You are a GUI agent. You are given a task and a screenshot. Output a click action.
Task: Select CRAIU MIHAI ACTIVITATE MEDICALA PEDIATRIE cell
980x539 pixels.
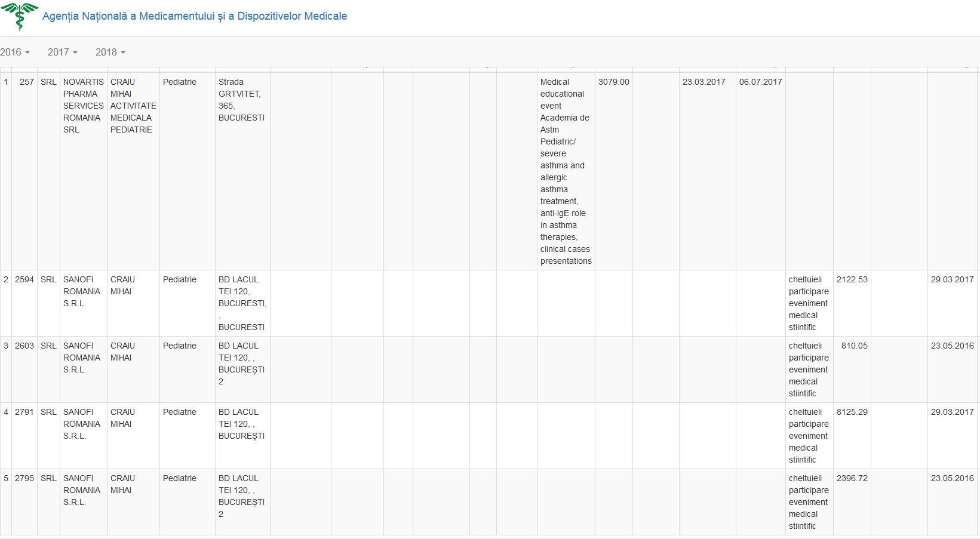click(x=133, y=106)
